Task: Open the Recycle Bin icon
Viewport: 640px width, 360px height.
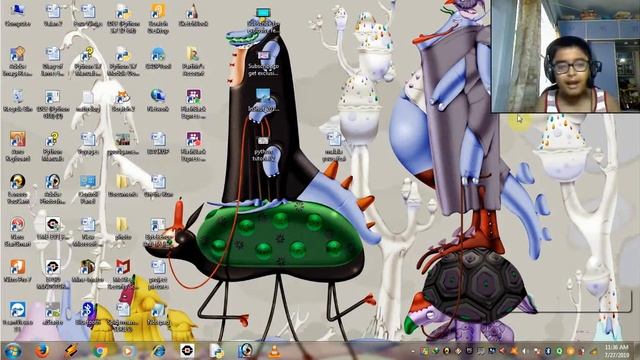Action: [x=18, y=101]
